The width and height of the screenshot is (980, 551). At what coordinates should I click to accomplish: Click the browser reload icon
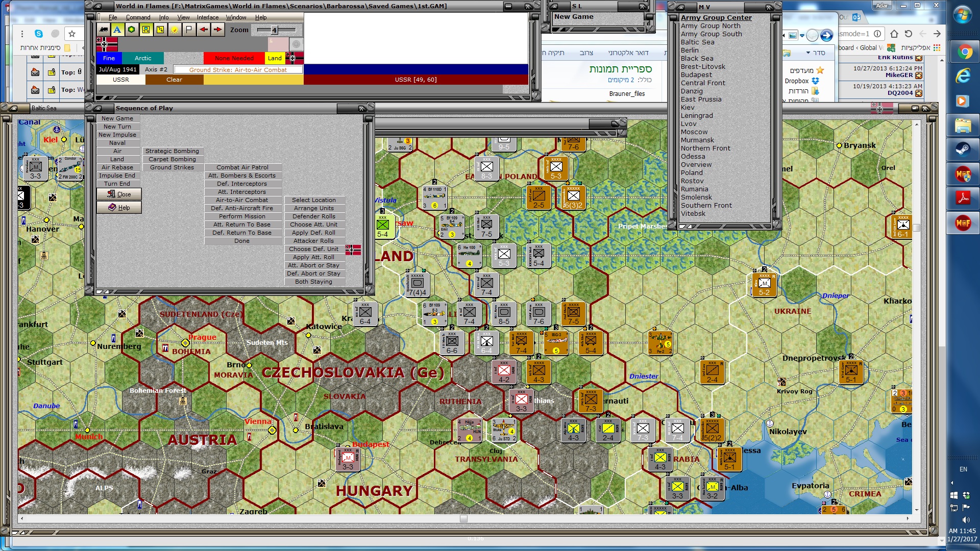coord(909,34)
